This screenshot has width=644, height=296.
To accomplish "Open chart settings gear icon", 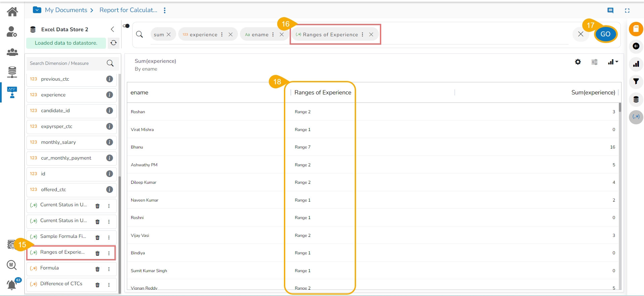I will (x=578, y=62).
